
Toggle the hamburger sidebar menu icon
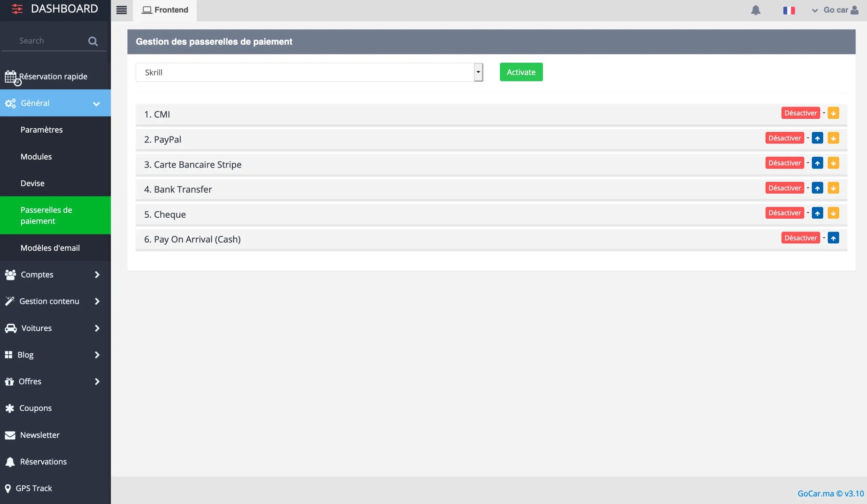point(122,10)
